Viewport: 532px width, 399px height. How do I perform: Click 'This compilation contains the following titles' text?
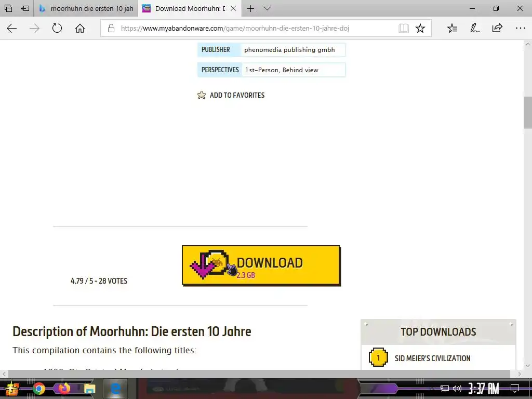point(104,350)
